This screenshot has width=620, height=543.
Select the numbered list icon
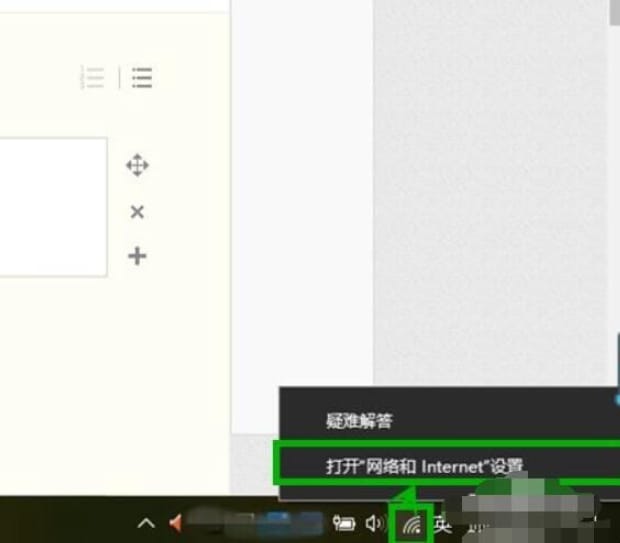click(x=93, y=78)
